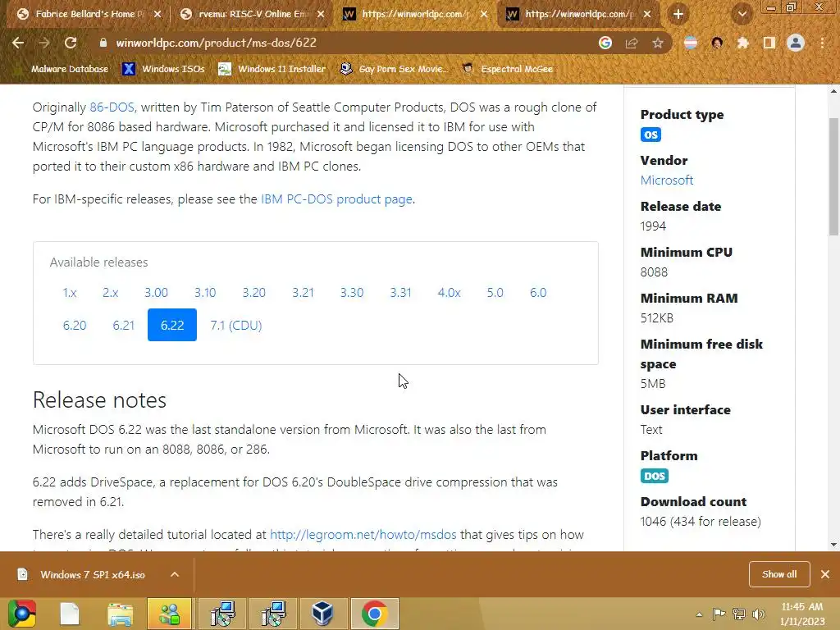Open the IBM PC-DOS product page link
Viewport: 840px width, 630px height.
click(x=336, y=199)
